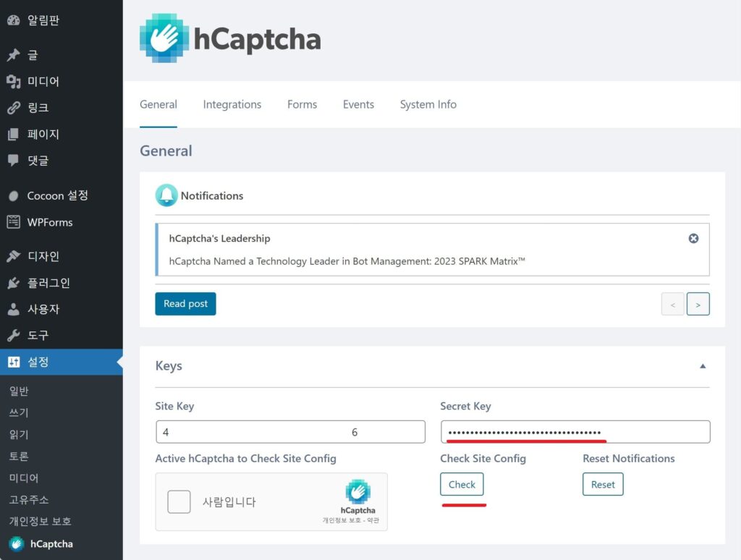This screenshot has width=741, height=560.
Task: Click the plug icon for 플러그인
Action: click(x=14, y=283)
